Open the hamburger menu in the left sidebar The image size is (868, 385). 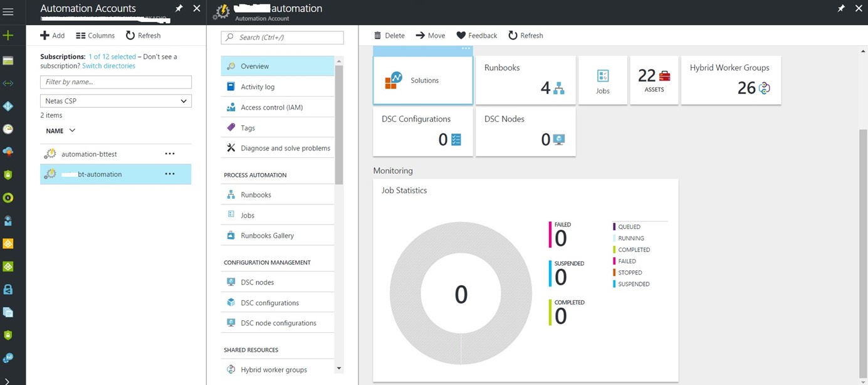coord(8,11)
